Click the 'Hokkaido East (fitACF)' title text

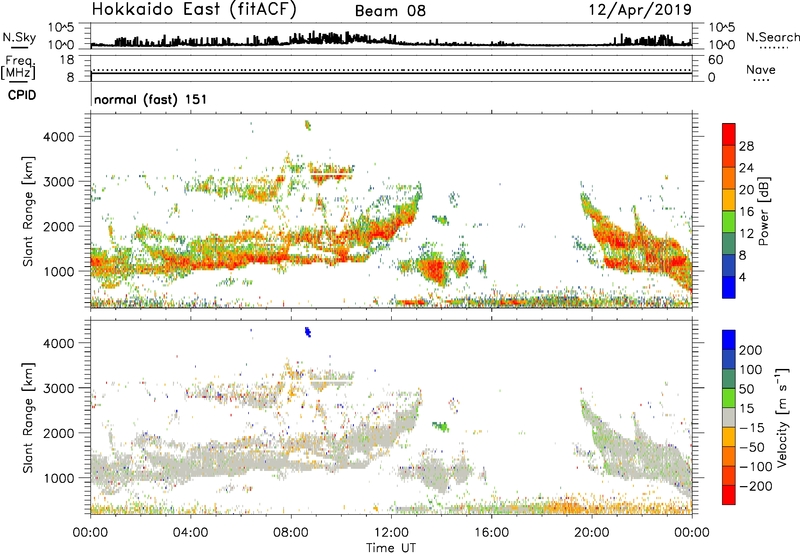point(194,10)
